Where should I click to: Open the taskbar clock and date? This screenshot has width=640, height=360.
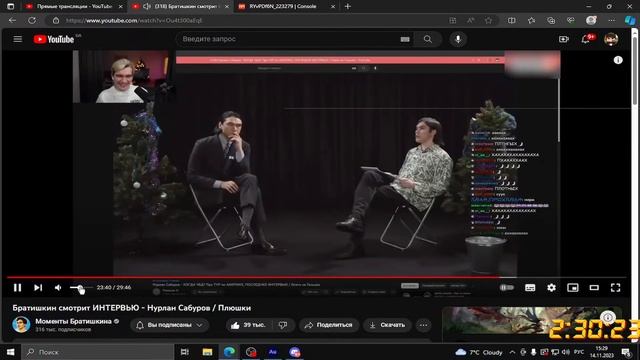pos(602,352)
